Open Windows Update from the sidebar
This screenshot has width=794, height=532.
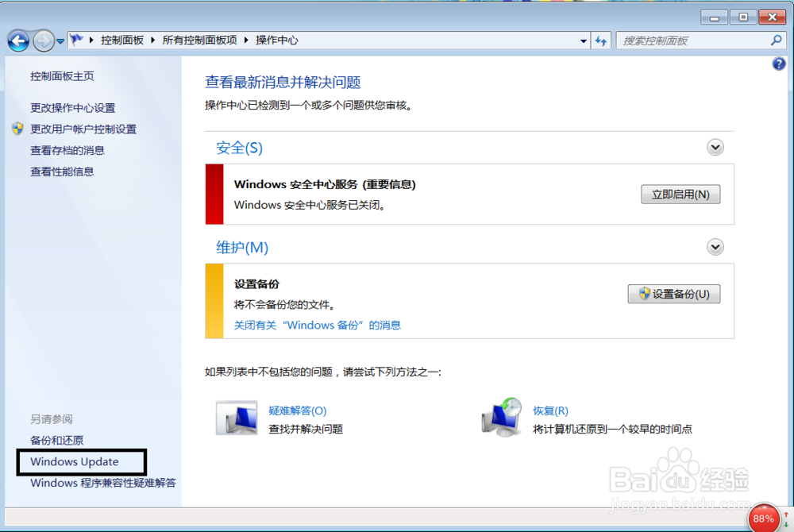point(75,461)
